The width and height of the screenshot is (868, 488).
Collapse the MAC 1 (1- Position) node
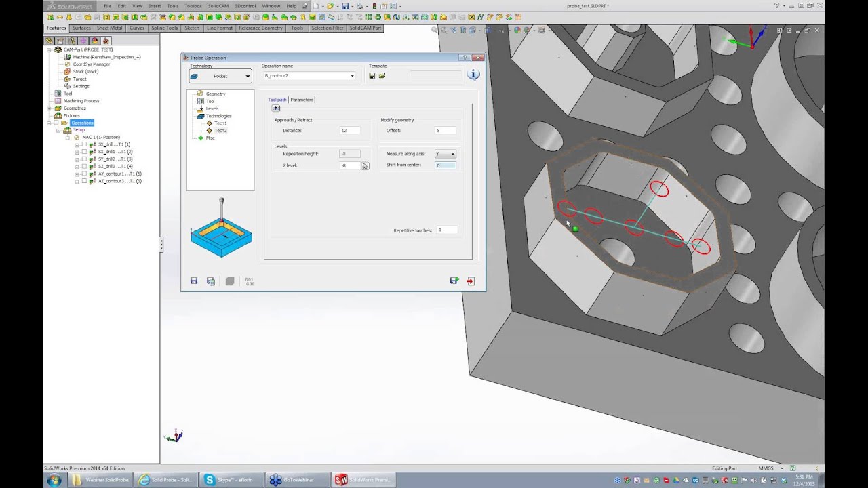point(68,138)
